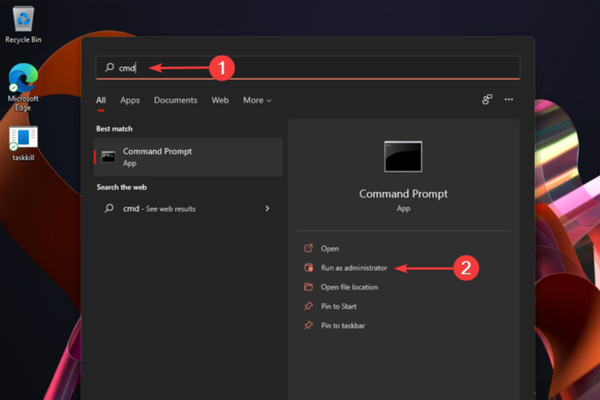Click inside the cmd search text field
This screenshot has width=600, height=400.
click(x=320, y=67)
